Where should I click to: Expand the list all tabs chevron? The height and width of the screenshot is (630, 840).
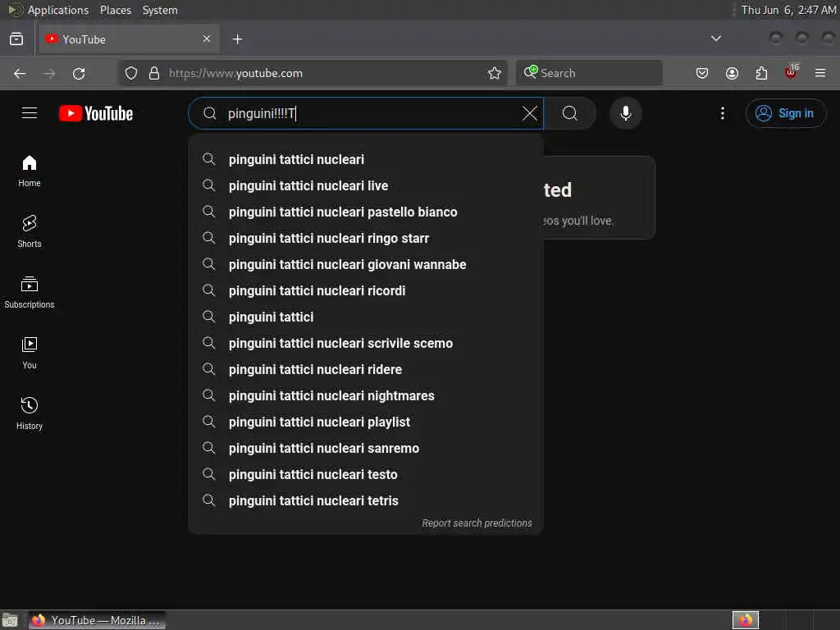[715, 39]
